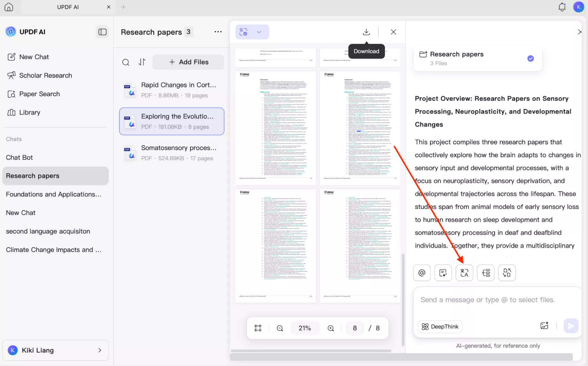Open the notifications bell
The width and height of the screenshot is (588, 366).
[x=562, y=7]
